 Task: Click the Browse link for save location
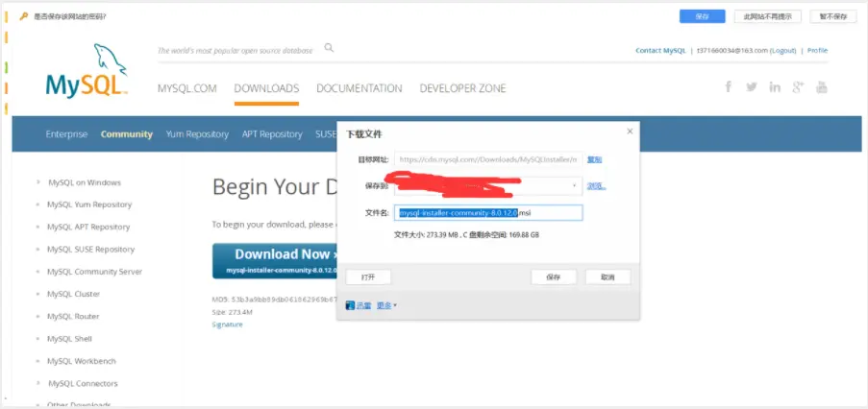coord(596,186)
